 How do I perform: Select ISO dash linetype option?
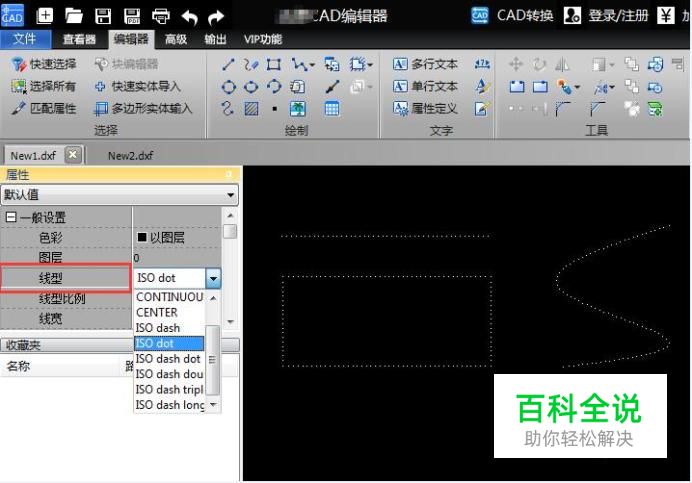(x=169, y=328)
